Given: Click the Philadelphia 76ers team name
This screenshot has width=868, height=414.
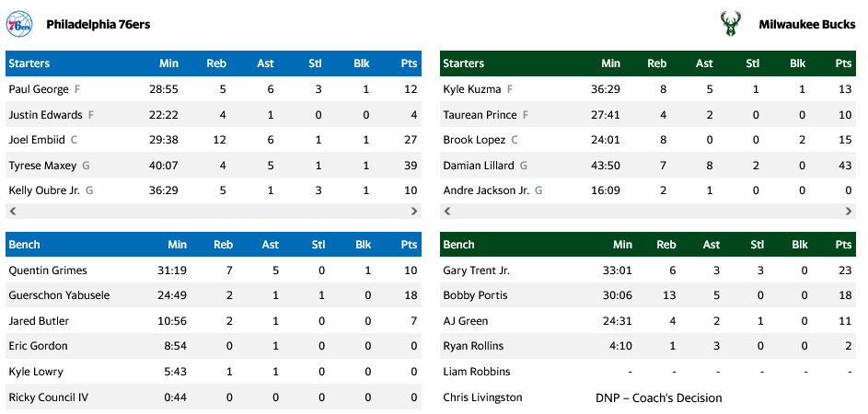Looking at the screenshot, I should pyautogui.click(x=98, y=25).
